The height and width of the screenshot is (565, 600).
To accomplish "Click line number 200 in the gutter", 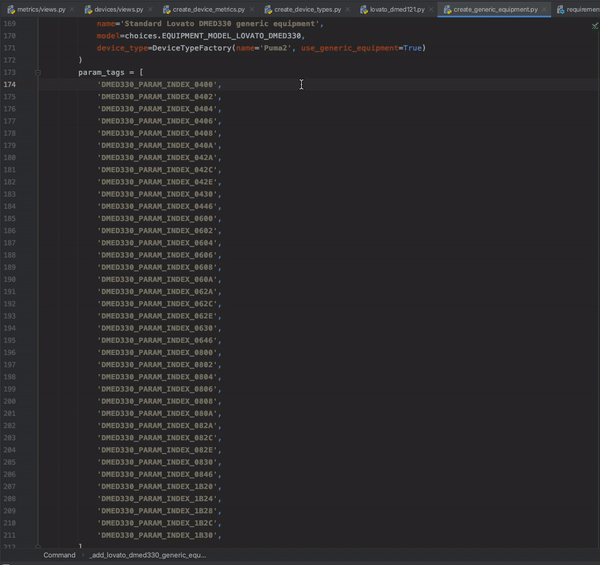I will pyautogui.click(x=10, y=401).
